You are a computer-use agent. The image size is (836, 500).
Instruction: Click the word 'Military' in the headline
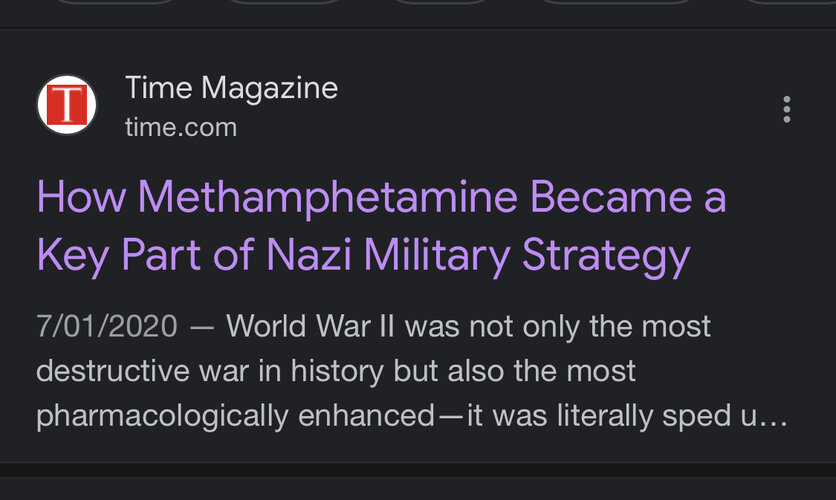click(437, 256)
